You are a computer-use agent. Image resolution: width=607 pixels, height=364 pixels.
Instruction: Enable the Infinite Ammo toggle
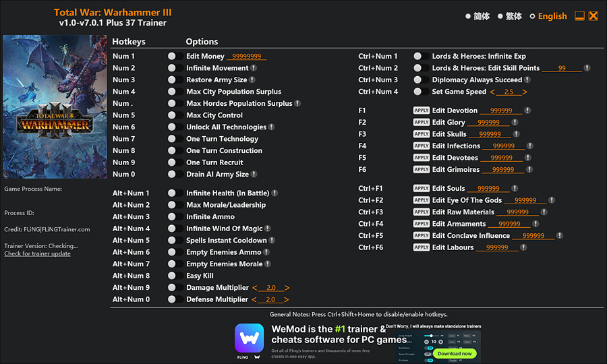172,217
